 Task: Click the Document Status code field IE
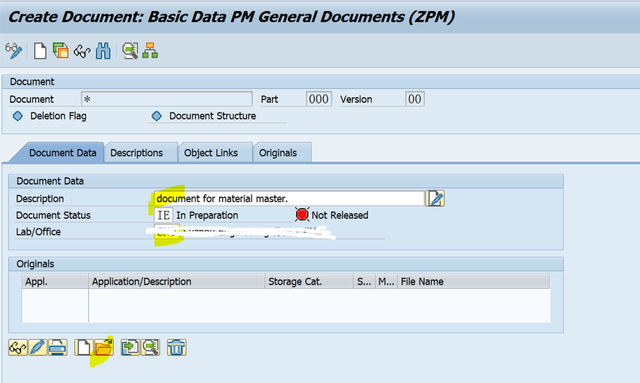point(164,215)
